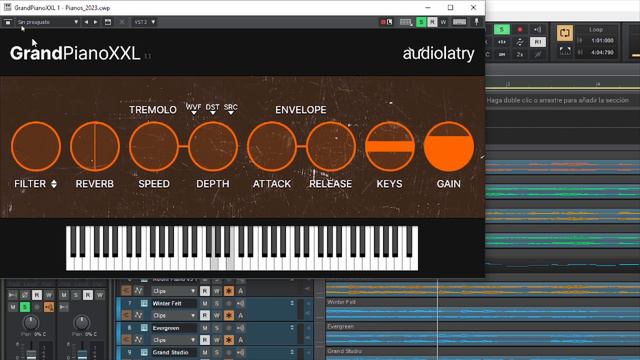Open the DST destination dropdown
The height and width of the screenshot is (360, 640).
coord(212,109)
